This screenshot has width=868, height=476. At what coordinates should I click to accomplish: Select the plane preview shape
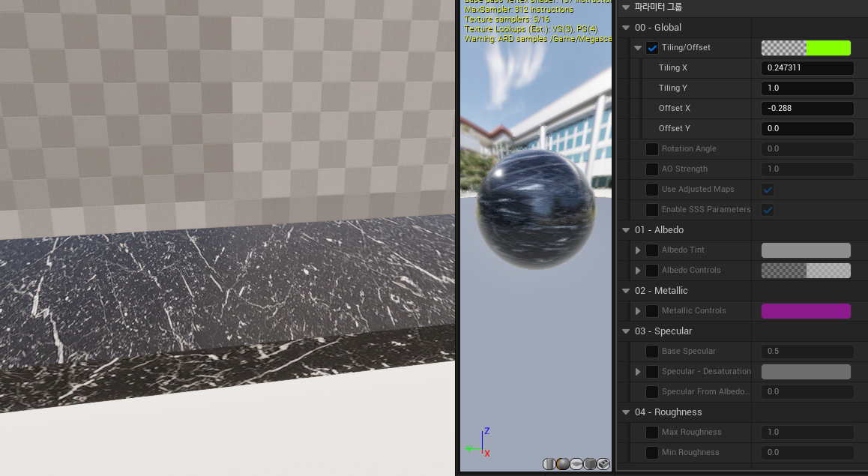click(576, 464)
